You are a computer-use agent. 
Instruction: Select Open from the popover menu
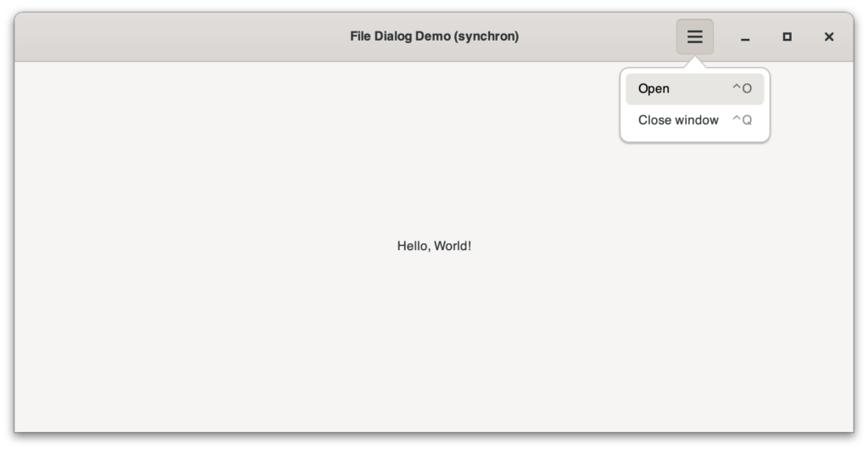point(695,89)
